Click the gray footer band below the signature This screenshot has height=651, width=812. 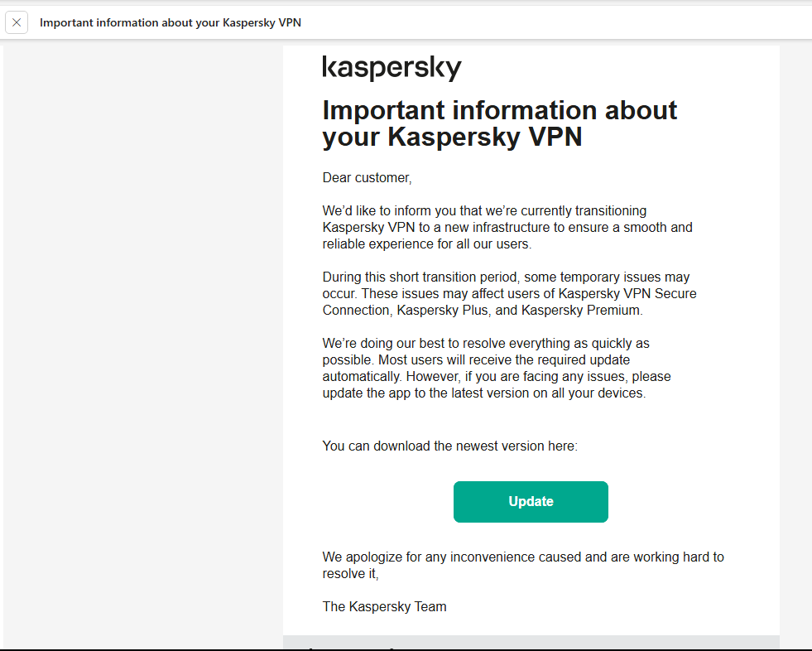pyautogui.click(x=531, y=642)
